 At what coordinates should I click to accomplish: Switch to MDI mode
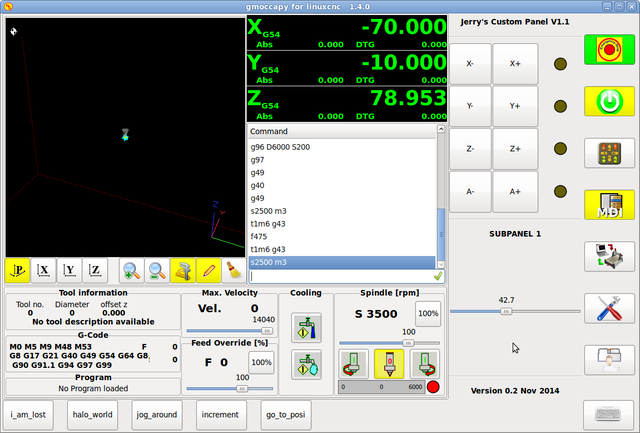pyautogui.click(x=609, y=204)
